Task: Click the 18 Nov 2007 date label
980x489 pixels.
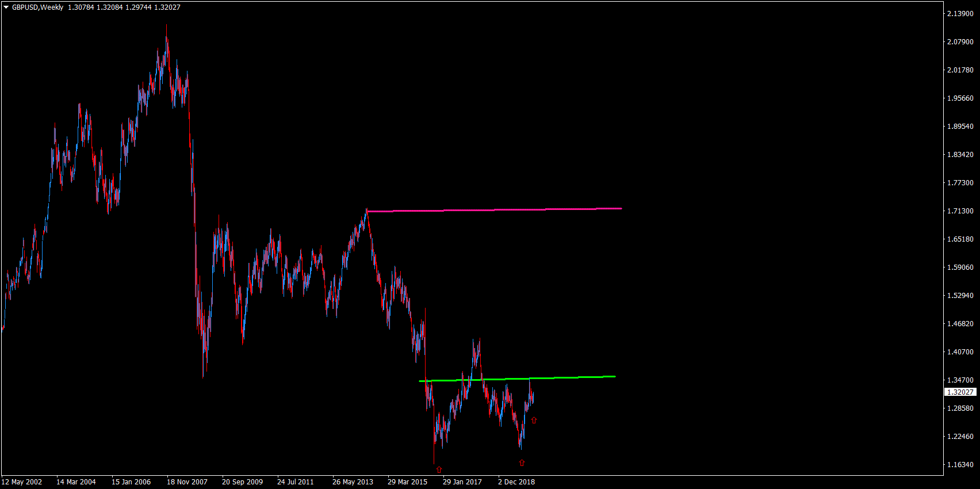Action: (x=187, y=482)
